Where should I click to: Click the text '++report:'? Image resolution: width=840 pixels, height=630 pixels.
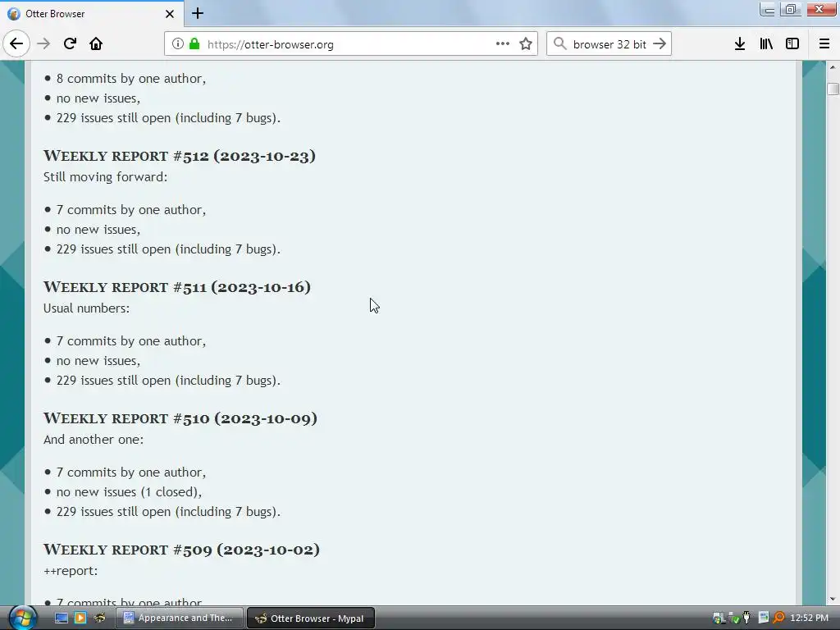[x=71, y=571]
